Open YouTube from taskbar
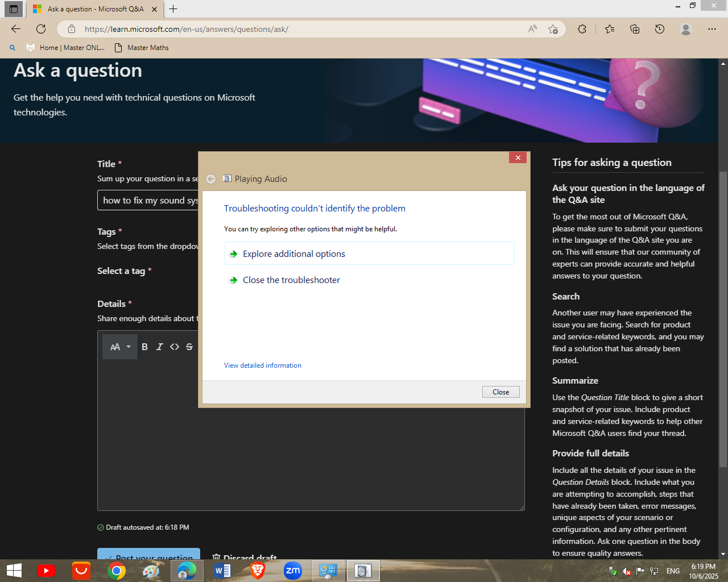The height and width of the screenshot is (582, 728). click(46, 571)
